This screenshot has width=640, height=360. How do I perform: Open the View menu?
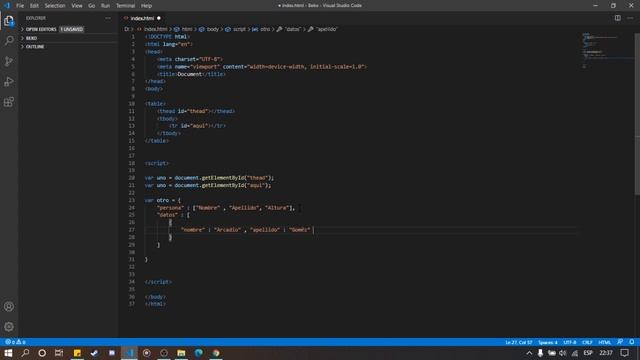tap(77, 6)
